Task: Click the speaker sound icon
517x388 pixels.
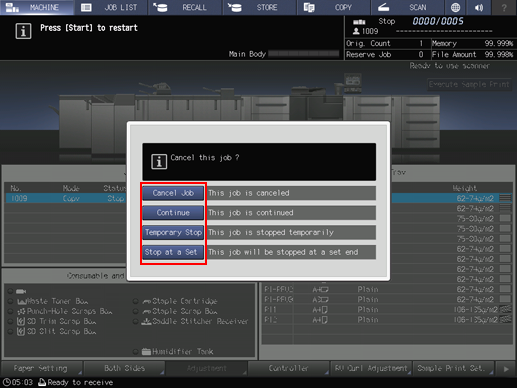Action: click(479, 7)
